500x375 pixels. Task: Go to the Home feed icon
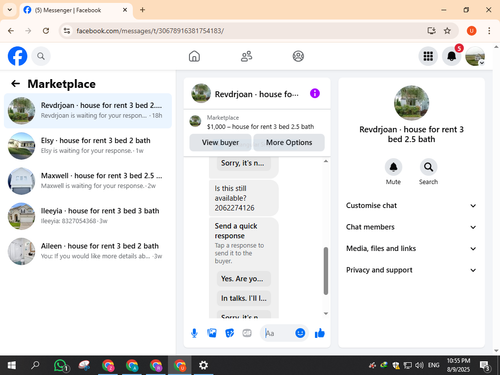coord(194,56)
